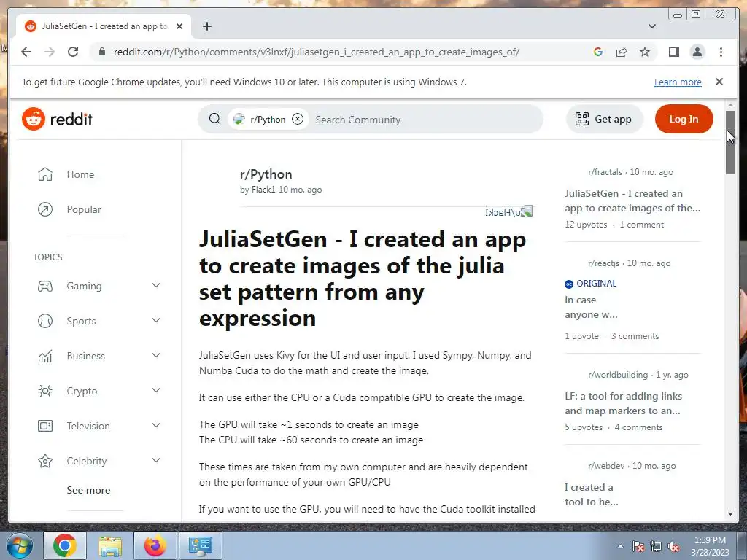Click the Business chart icon
The height and width of the screenshot is (560, 747).
point(45,356)
